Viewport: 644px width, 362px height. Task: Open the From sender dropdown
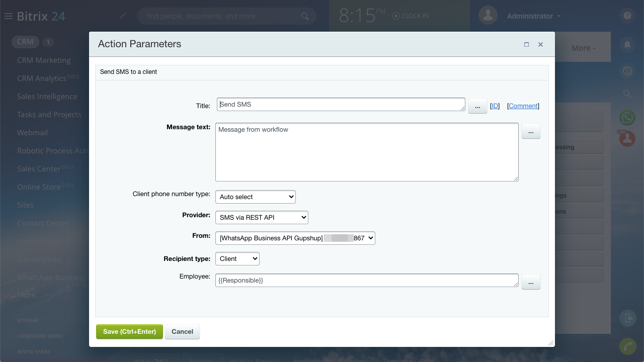[x=295, y=238]
